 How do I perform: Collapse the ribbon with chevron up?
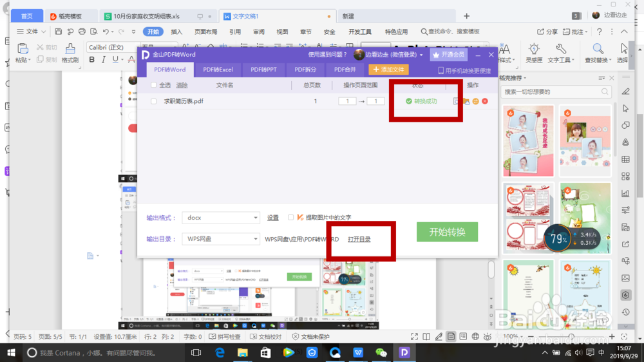[x=624, y=32]
